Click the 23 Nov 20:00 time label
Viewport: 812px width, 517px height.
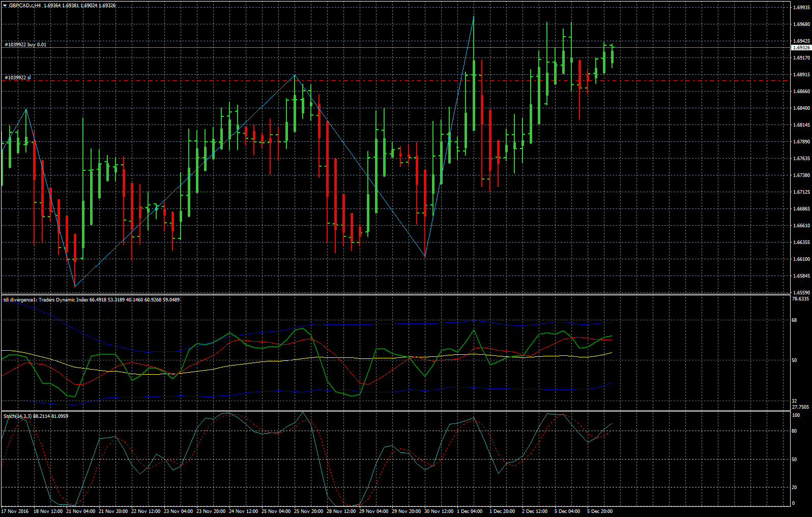point(211,511)
